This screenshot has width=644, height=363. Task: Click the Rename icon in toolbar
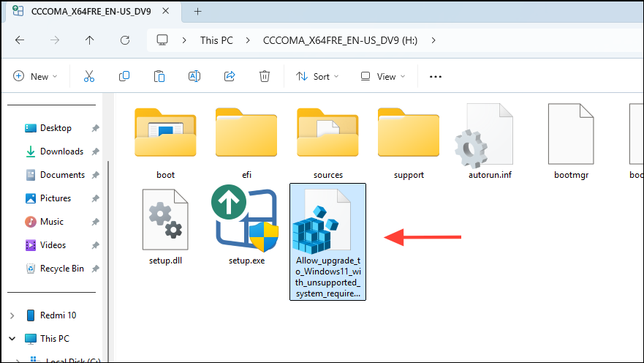194,76
